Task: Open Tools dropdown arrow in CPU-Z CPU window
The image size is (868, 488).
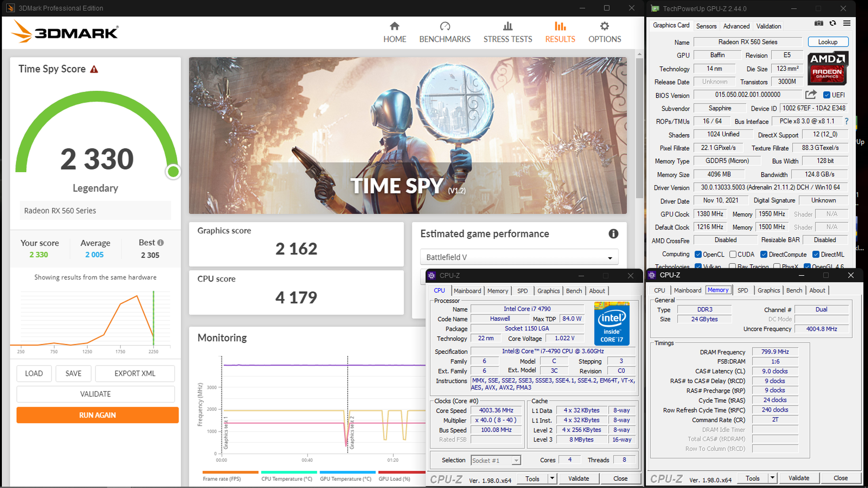Action: point(552,479)
